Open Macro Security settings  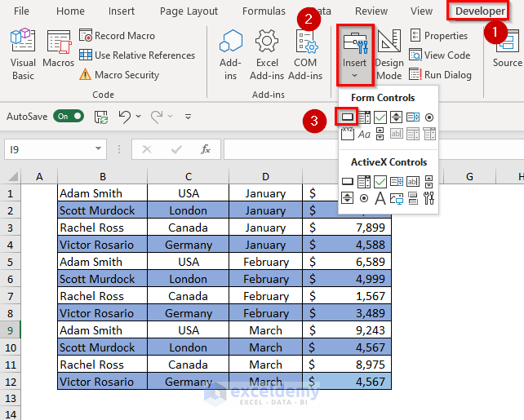coord(119,74)
